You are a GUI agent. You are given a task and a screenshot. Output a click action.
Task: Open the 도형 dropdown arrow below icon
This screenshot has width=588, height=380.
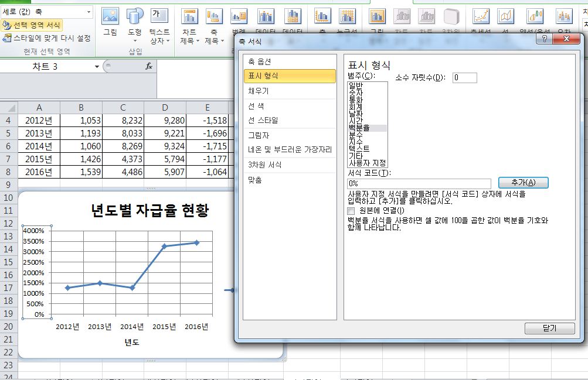point(135,41)
